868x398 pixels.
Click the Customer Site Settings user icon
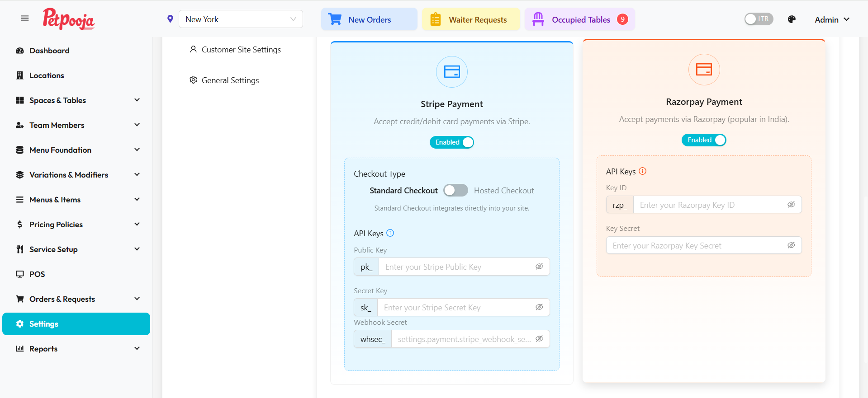point(193,49)
